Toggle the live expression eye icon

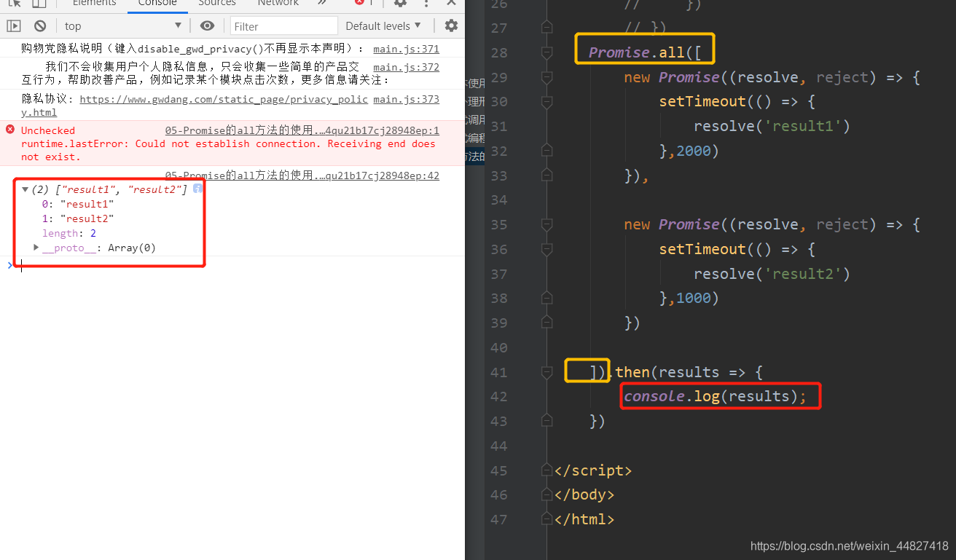coord(208,26)
